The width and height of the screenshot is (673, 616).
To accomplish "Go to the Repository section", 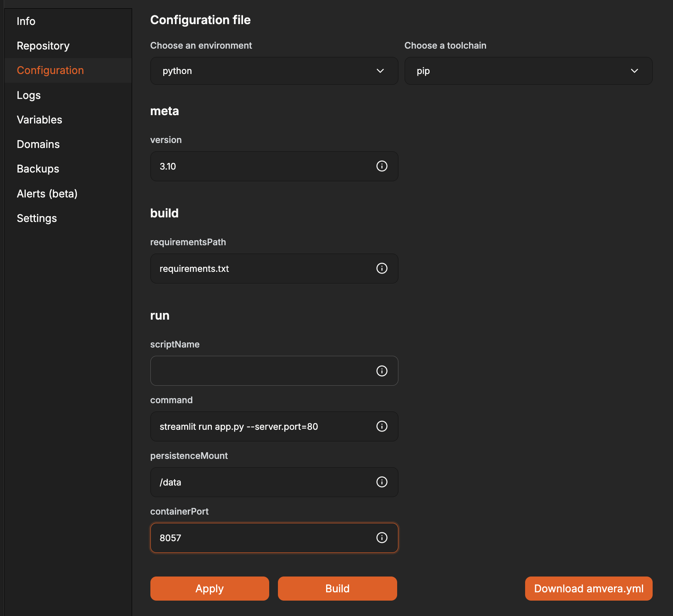I will tap(68, 46).
